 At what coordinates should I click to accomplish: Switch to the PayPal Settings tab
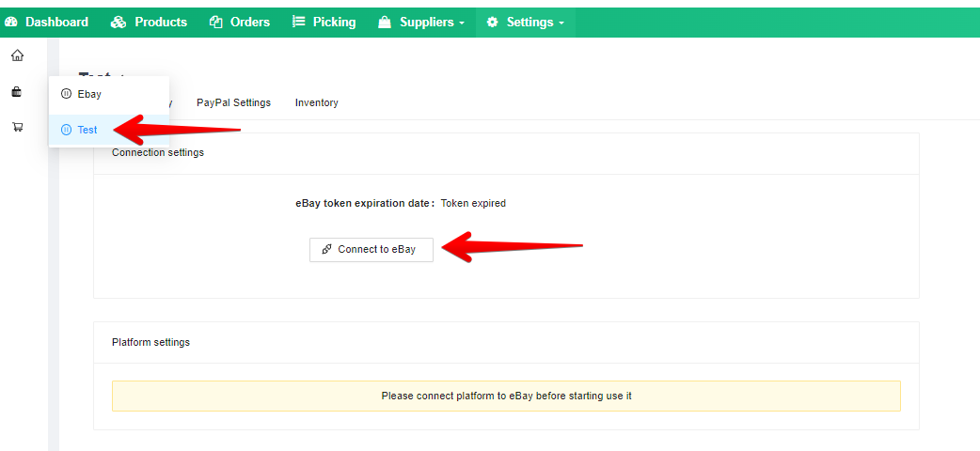pyautogui.click(x=234, y=102)
